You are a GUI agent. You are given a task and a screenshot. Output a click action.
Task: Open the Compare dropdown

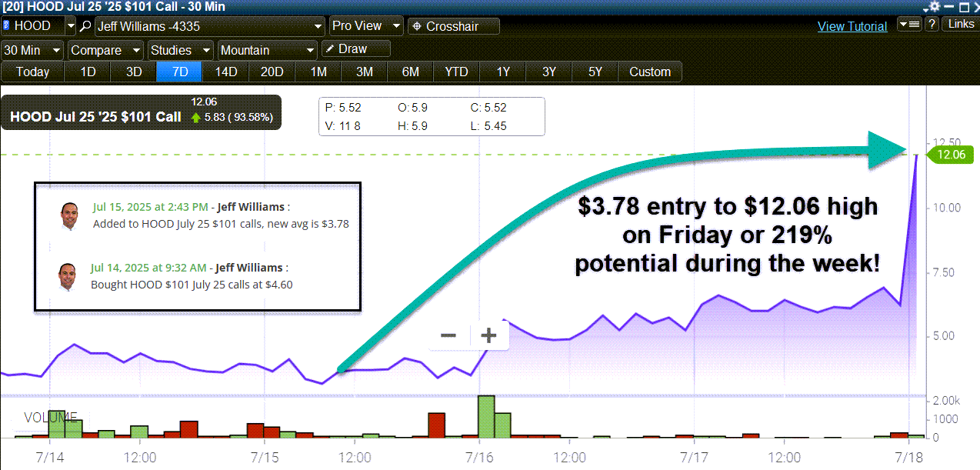[105, 50]
